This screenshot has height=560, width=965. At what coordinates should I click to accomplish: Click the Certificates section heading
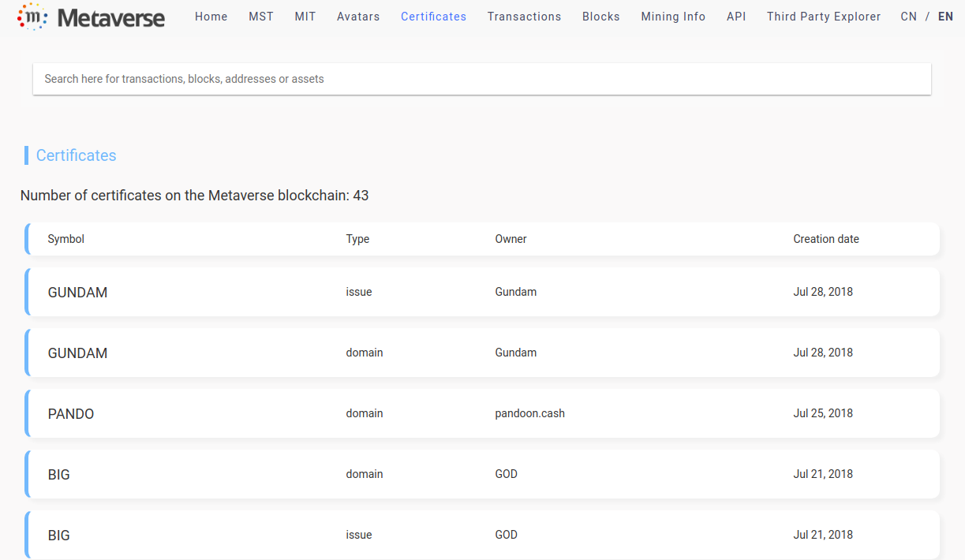77,155
